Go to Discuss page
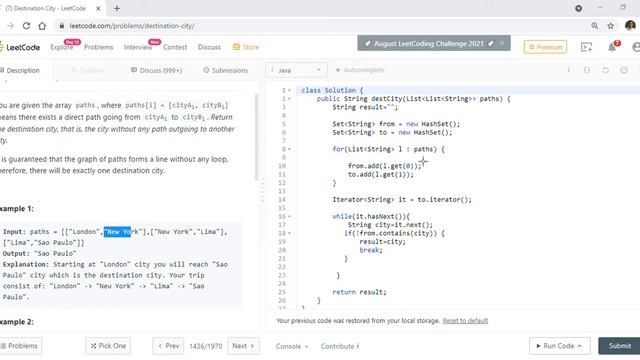Screen dimensions: 640x360 click(209, 47)
